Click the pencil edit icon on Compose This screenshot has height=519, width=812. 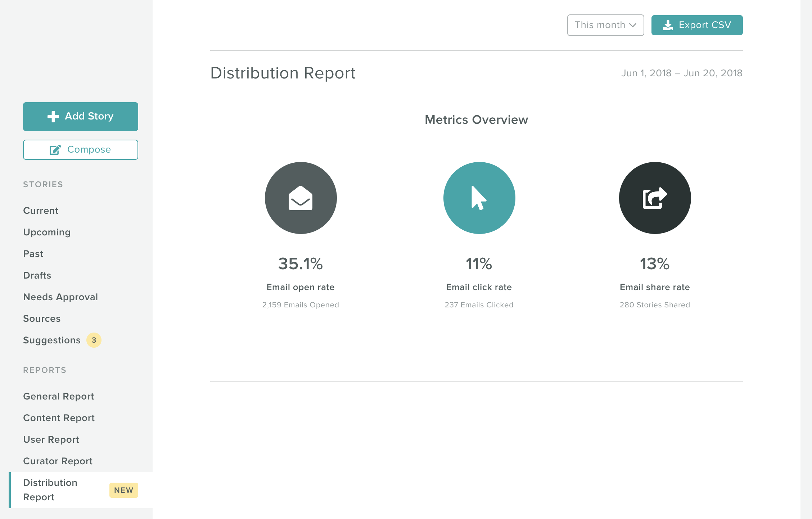point(55,150)
